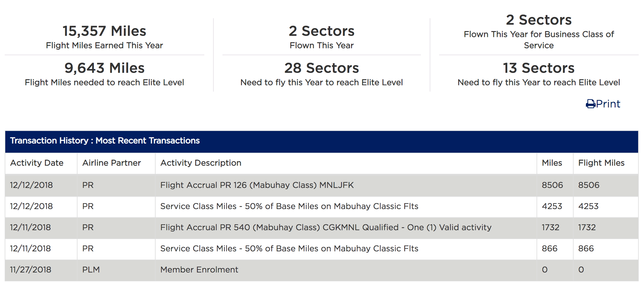The width and height of the screenshot is (644, 286).
Task: Click the printer icon
Action: (x=590, y=104)
